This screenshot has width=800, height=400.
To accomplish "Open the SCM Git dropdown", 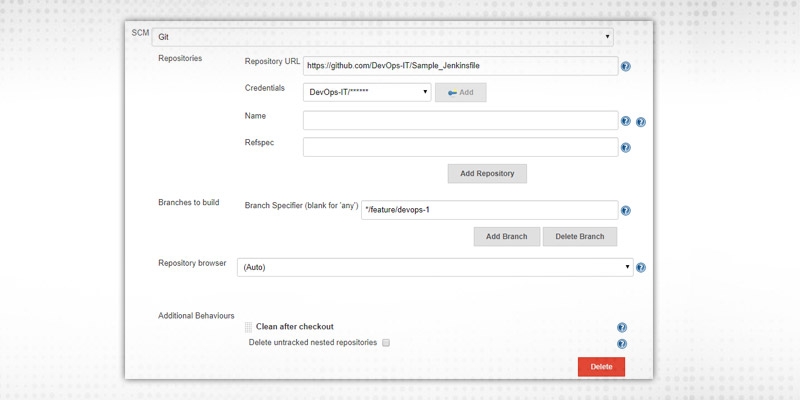I will (383, 37).
